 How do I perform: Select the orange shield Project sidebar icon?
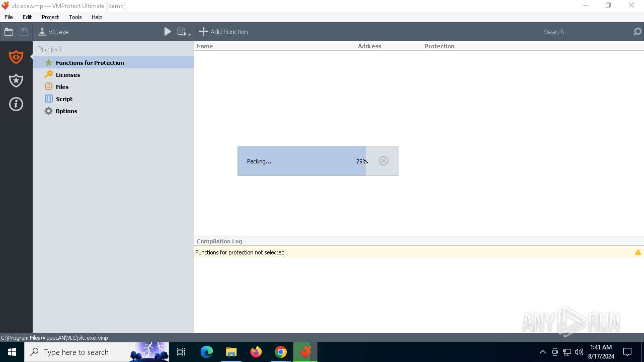(x=16, y=57)
